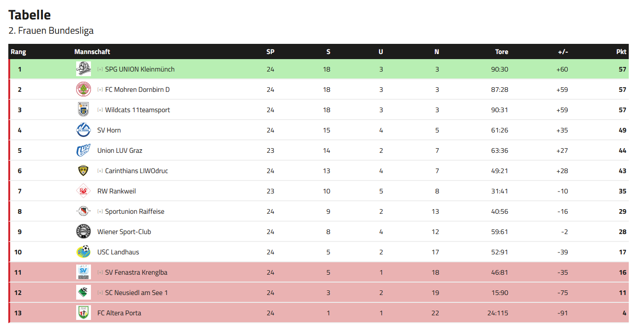Screen dimensions: 644x331
Task: Open the Wiener Sport-Club team link
Action: tap(124, 232)
